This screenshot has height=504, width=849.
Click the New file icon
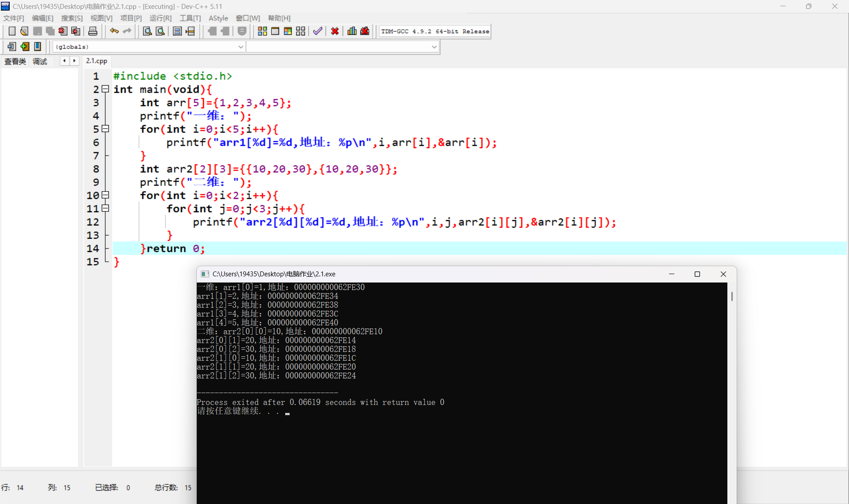point(12,31)
